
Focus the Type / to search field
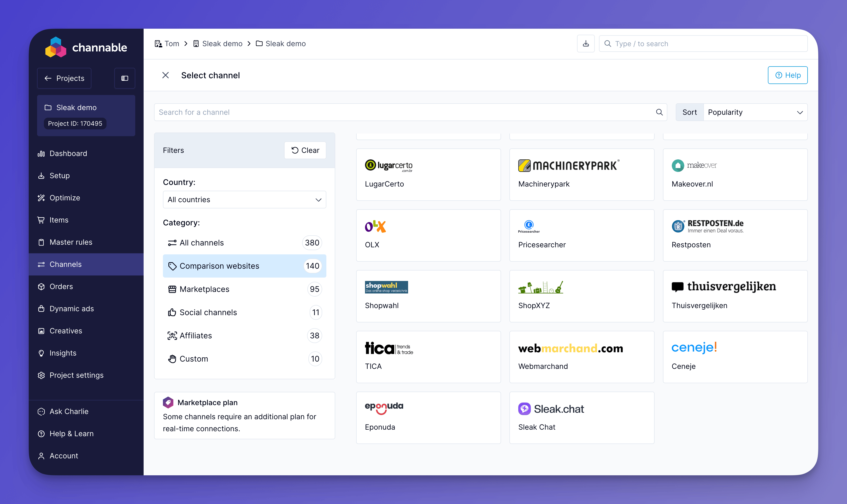[703, 44]
